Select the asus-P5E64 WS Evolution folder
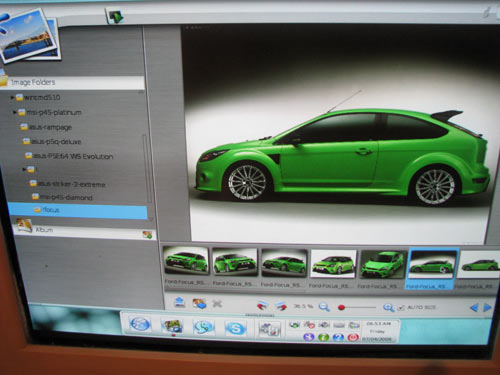The width and height of the screenshot is (500, 375). tap(69, 156)
